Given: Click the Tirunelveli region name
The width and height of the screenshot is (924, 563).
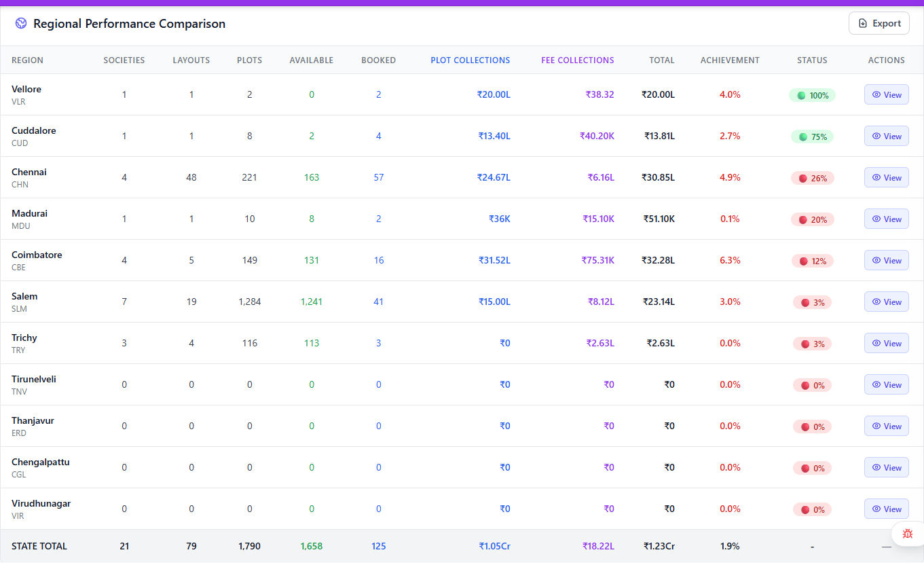Looking at the screenshot, I should pyautogui.click(x=34, y=379).
